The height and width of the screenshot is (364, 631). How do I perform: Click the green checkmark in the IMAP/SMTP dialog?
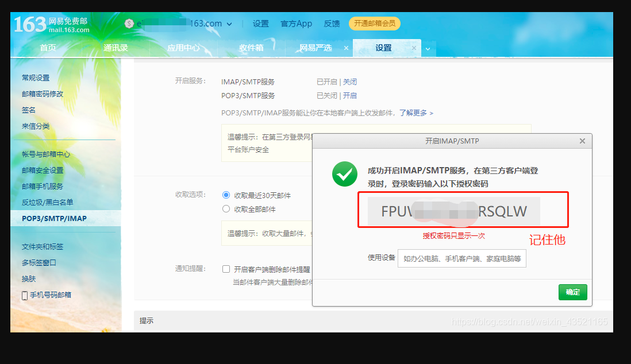[344, 174]
